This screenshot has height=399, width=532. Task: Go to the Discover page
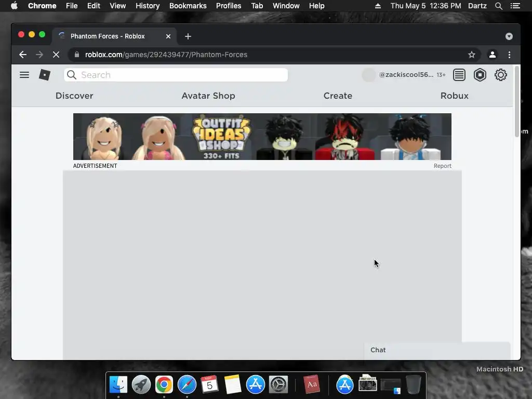click(74, 96)
